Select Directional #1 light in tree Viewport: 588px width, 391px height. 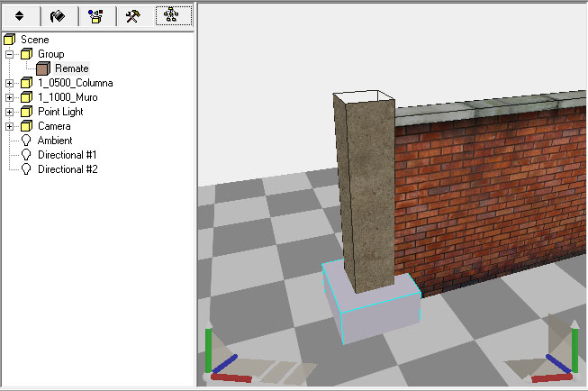[68, 155]
